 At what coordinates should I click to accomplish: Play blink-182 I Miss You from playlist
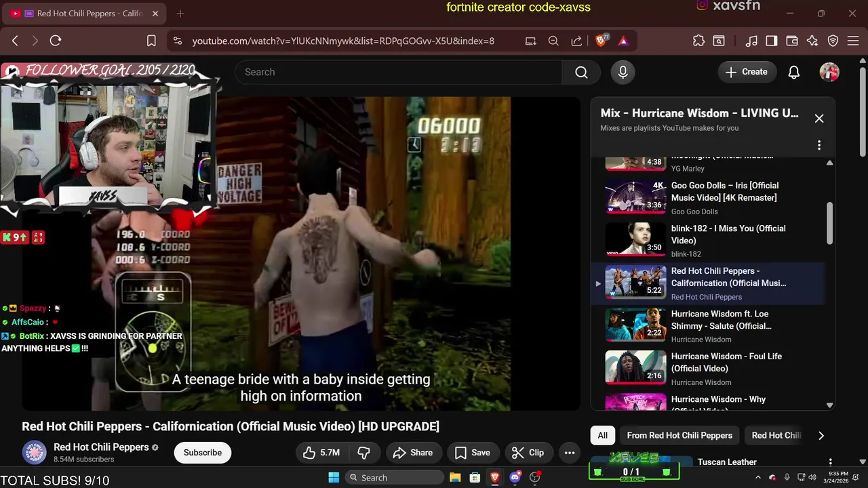click(x=708, y=241)
